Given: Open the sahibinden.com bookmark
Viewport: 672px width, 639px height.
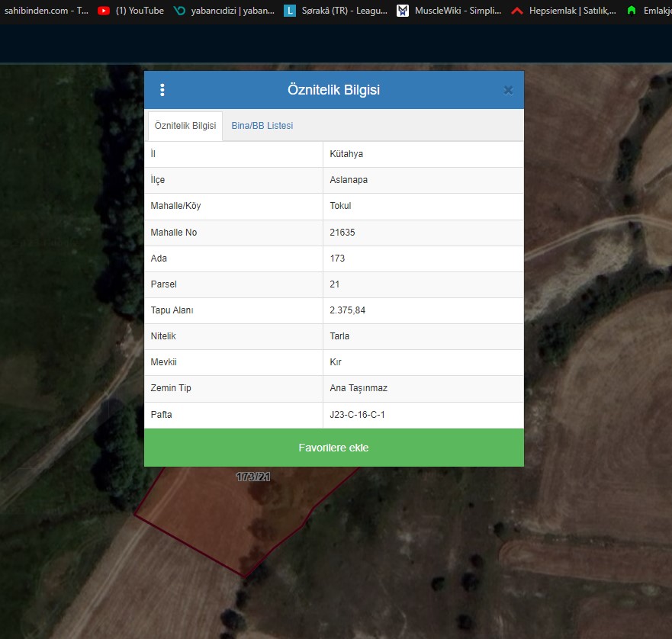Looking at the screenshot, I should pos(46,11).
